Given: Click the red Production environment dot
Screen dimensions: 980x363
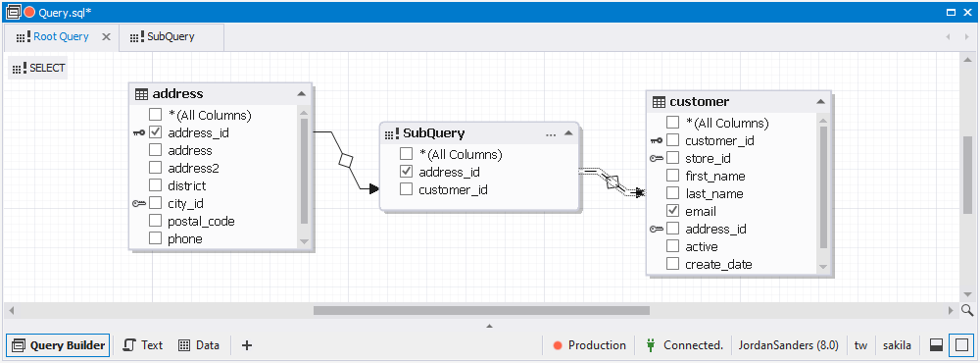Looking at the screenshot, I should point(558,345).
